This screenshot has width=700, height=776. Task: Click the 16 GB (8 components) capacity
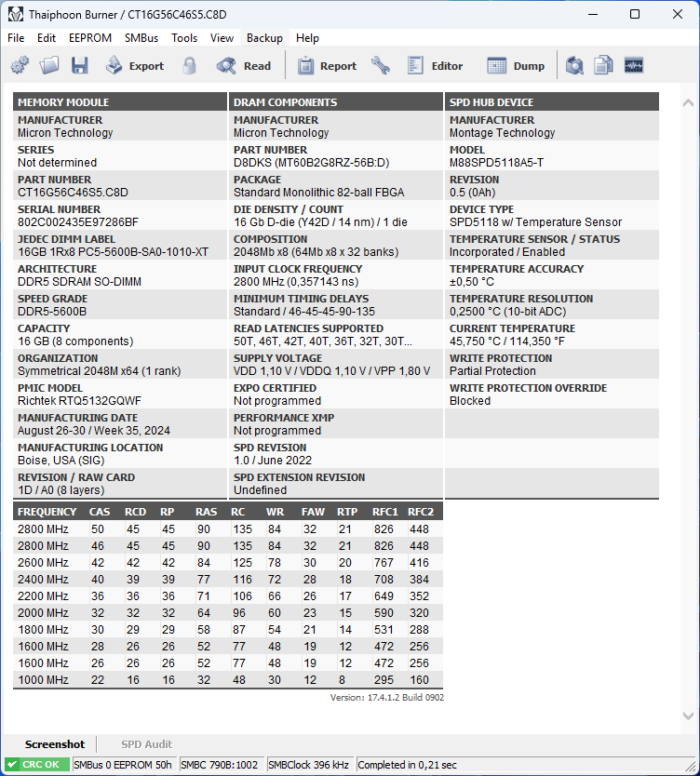75,341
